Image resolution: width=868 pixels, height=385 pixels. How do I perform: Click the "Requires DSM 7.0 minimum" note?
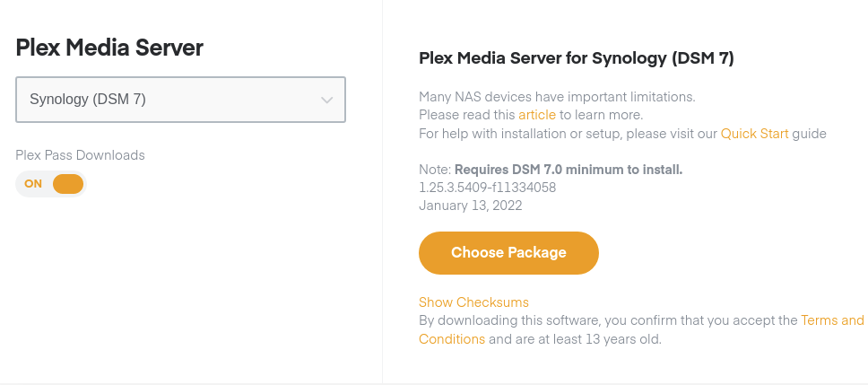point(569,169)
